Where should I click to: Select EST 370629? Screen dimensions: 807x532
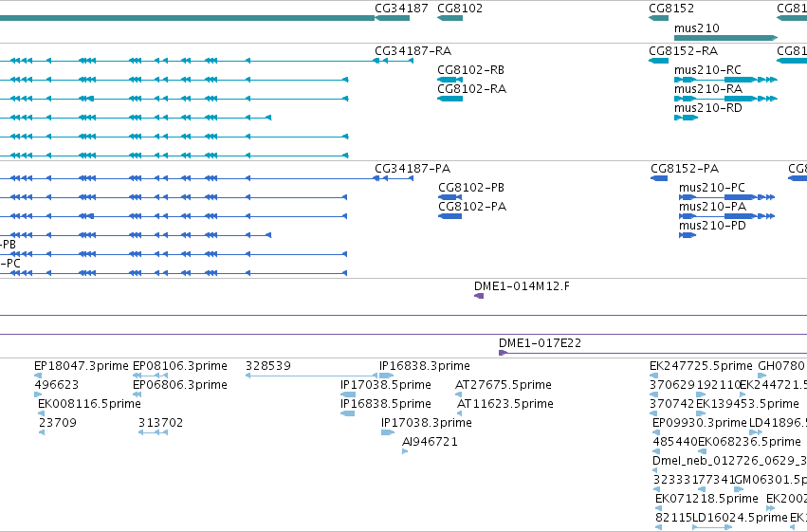click(653, 394)
